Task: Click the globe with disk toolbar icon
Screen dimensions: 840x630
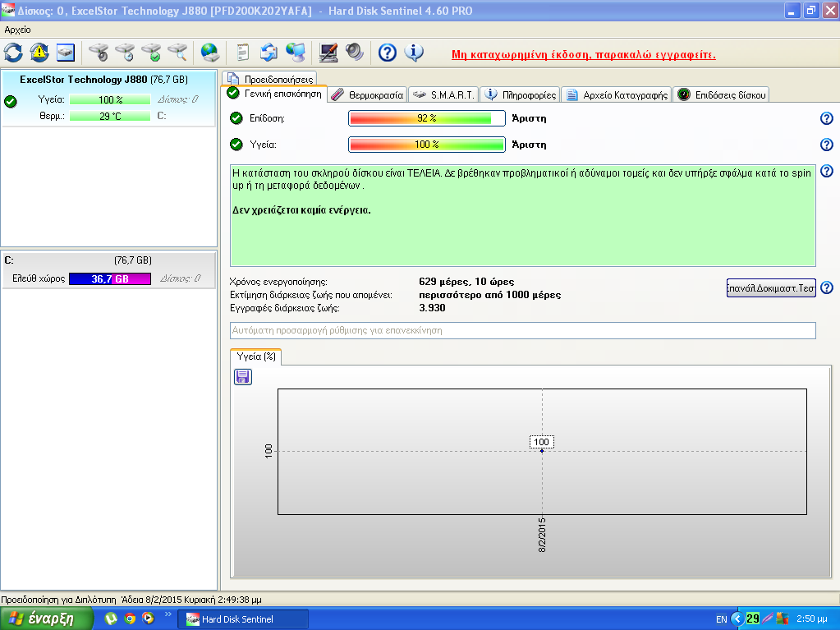Action: [x=209, y=53]
